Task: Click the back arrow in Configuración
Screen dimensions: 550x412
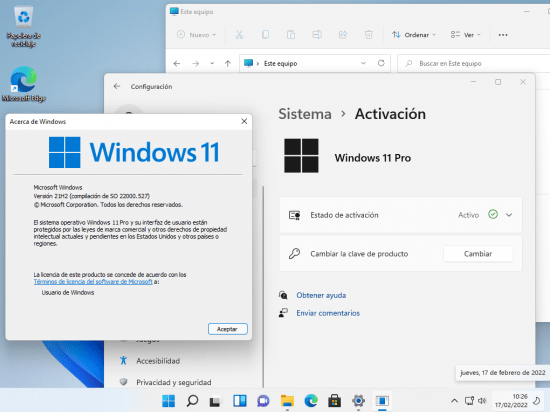Action: [117, 86]
